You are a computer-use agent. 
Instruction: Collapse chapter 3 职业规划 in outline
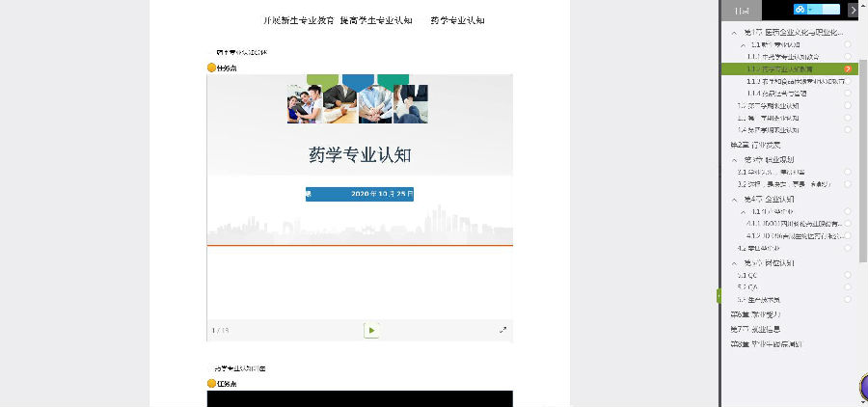point(735,159)
